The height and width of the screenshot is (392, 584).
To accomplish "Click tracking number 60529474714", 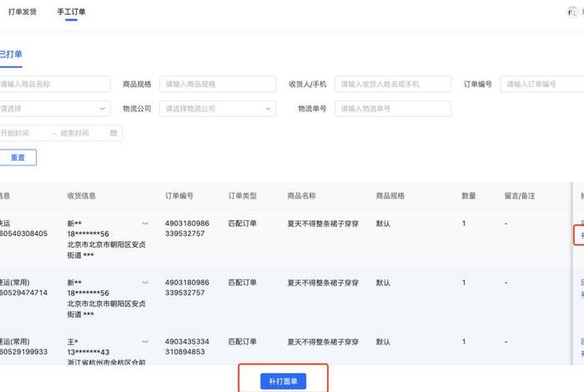I will [x=24, y=293].
